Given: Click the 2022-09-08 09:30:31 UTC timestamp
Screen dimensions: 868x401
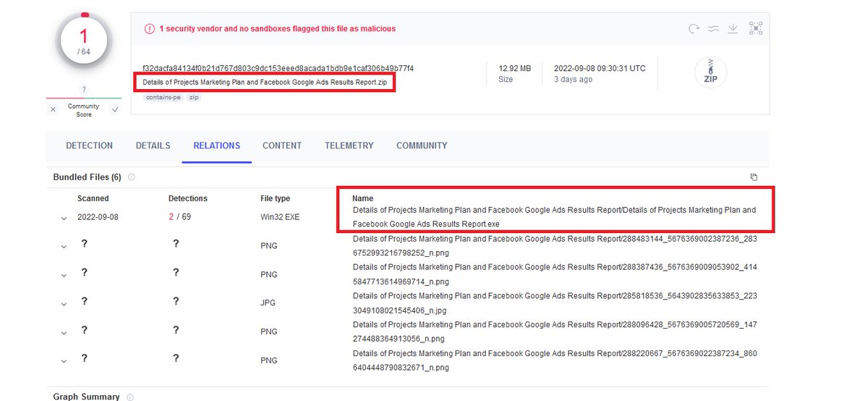Looking at the screenshot, I should point(600,68).
